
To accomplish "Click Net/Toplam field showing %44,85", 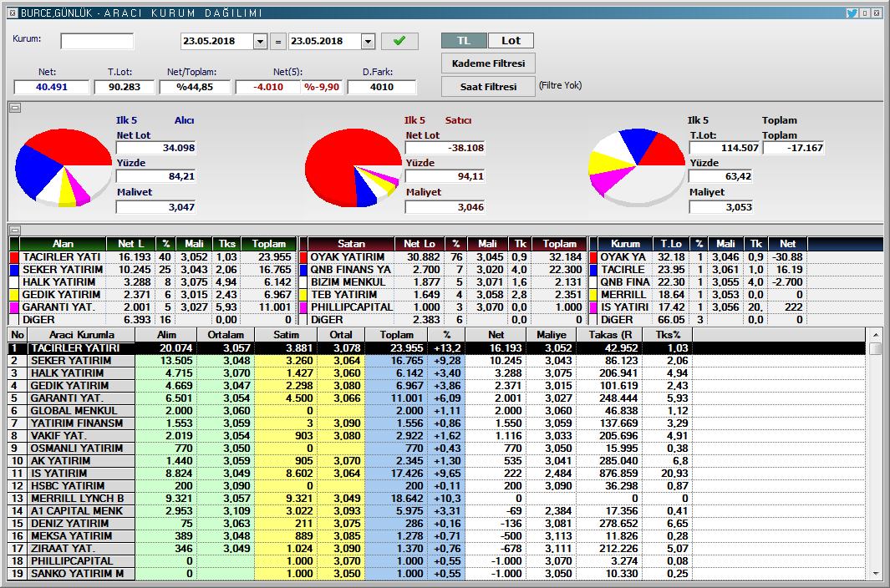I will pyautogui.click(x=195, y=87).
